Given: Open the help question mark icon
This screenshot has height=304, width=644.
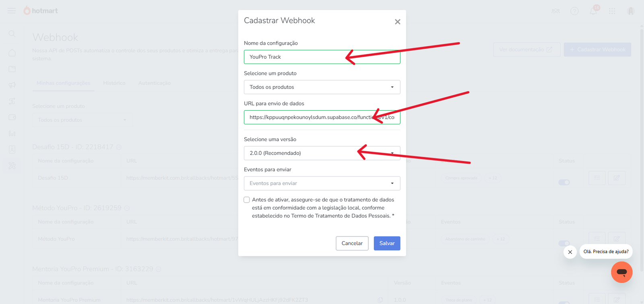Looking at the screenshot, I should click(x=574, y=11).
